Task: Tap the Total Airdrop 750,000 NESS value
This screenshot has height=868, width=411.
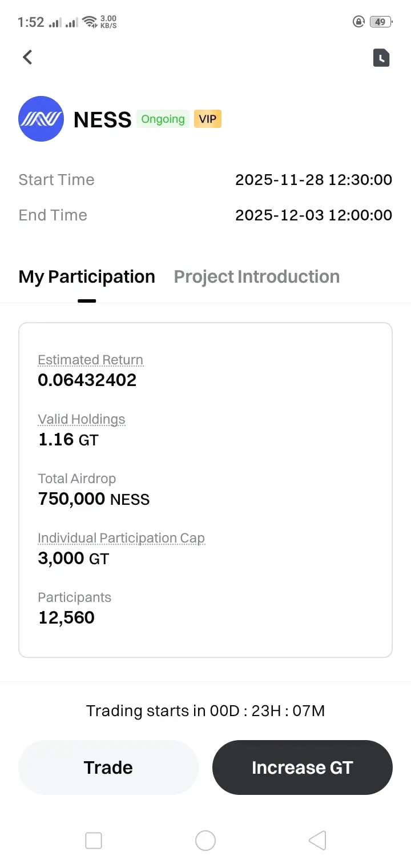Action: (x=94, y=499)
